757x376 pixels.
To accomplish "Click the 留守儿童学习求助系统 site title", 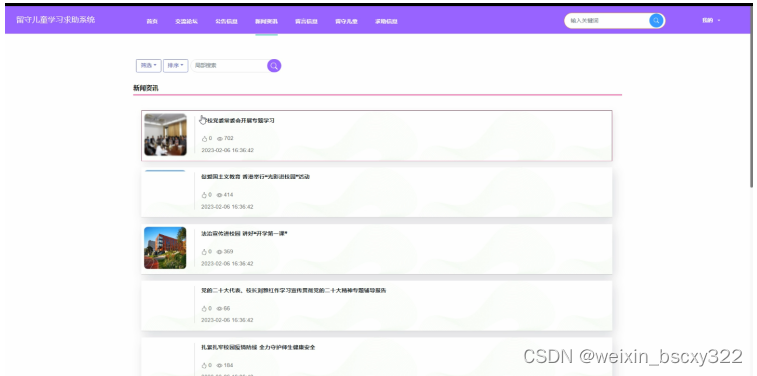I will tap(56, 20).
